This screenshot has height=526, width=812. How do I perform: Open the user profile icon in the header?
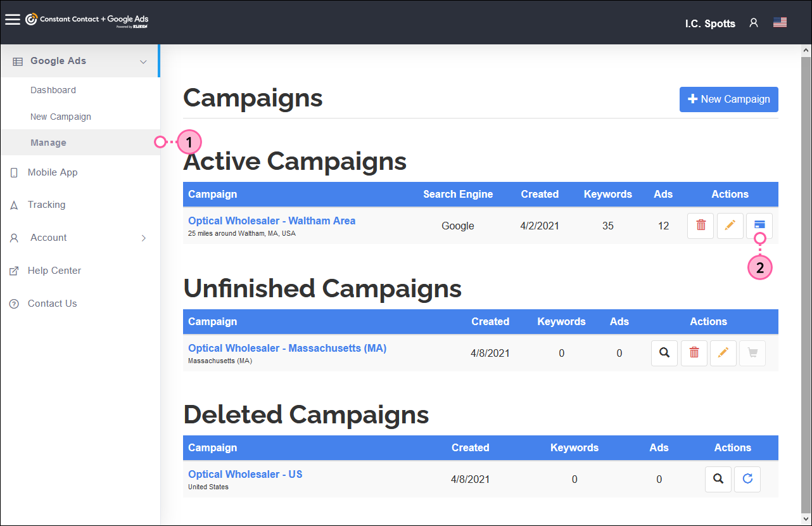click(753, 22)
